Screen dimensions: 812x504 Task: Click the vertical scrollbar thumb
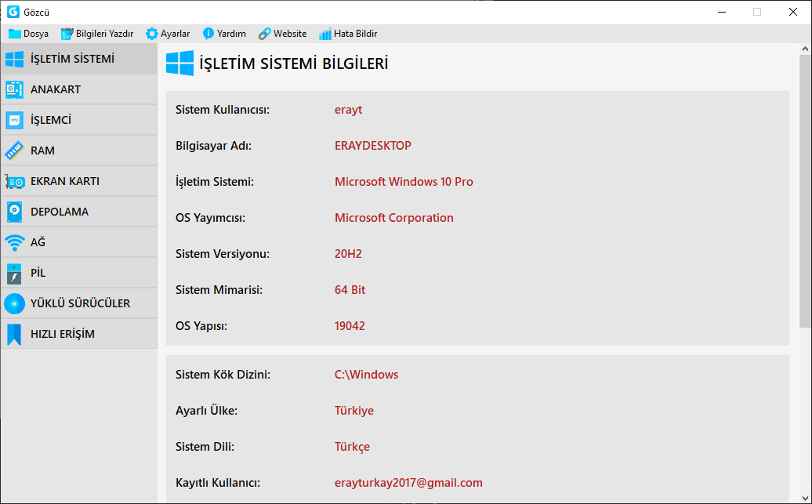805,190
